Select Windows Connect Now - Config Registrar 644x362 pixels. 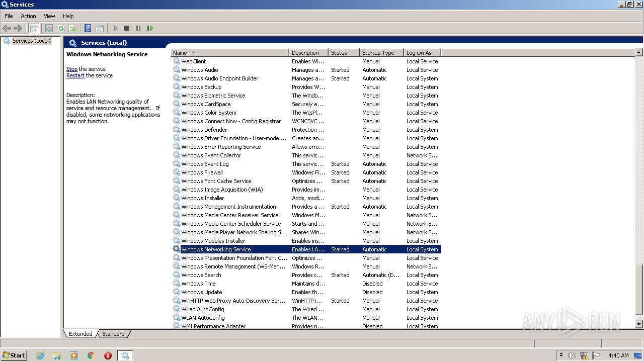point(306,121)
